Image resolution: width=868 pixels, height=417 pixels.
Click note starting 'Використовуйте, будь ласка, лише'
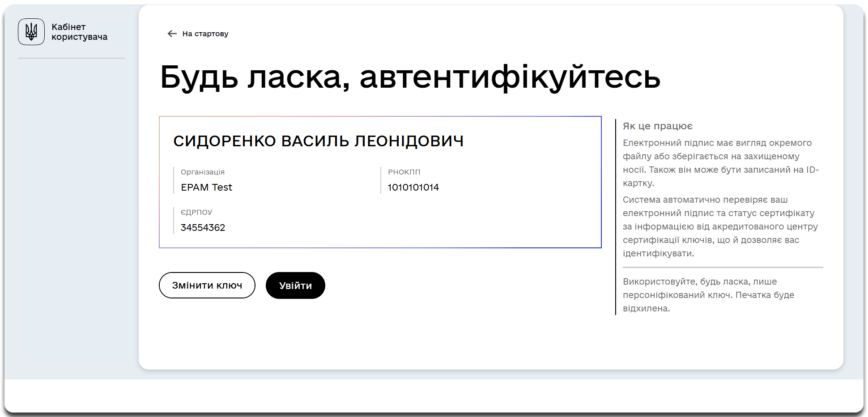(x=709, y=295)
